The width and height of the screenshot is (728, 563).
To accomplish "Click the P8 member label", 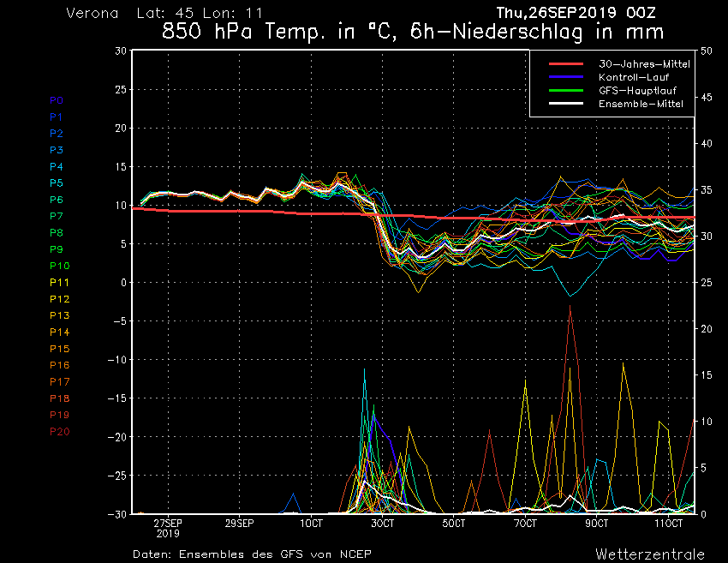I will point(57,233).
